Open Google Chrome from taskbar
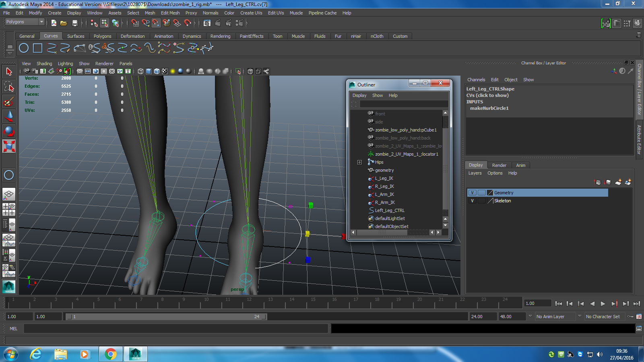 (x=110, y=354)
